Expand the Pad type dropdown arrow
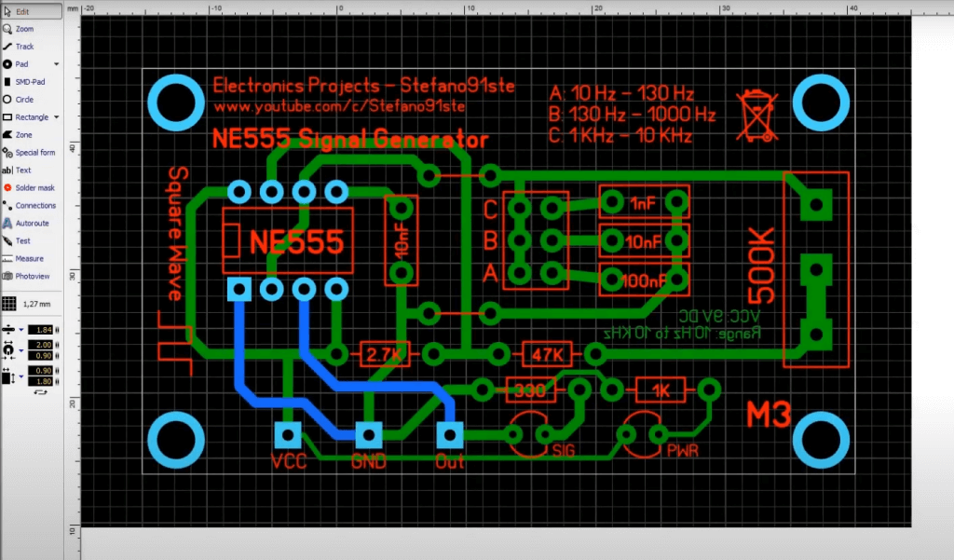This screenshot has height=560, width=954. [x=57, y=64]
